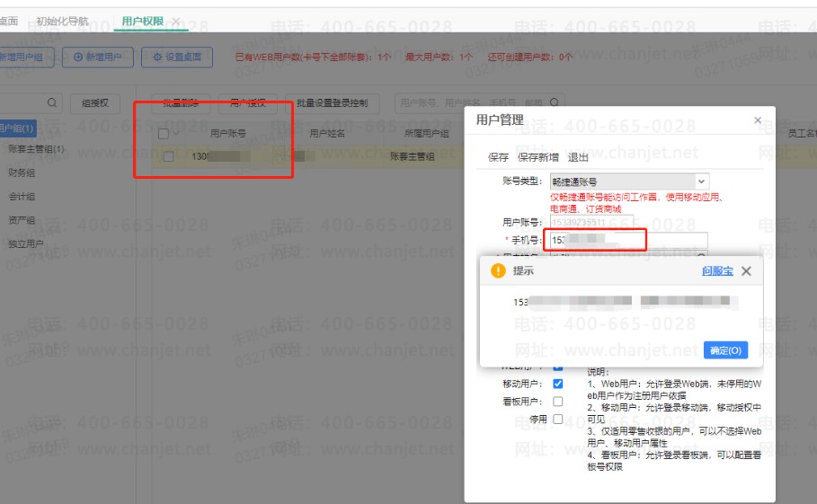The image size is (817, 504).
Task: Click the 新增用户 plus button
Action: tap(98, 57)
